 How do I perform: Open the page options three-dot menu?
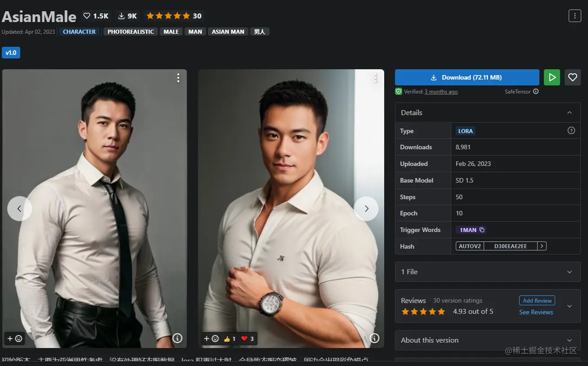[x=575, y=16]
